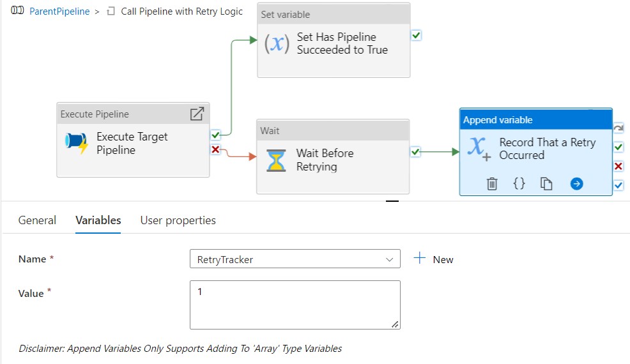630x364 pixels.
Task: Click the pipeline icon beside ParentPipeline
Action: click(x=17, y=10)
